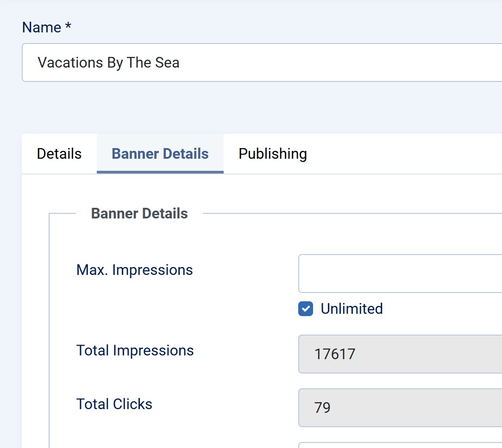Click the Name field label
The height and width of the screenshot is (448, 502).
(42, 27)
